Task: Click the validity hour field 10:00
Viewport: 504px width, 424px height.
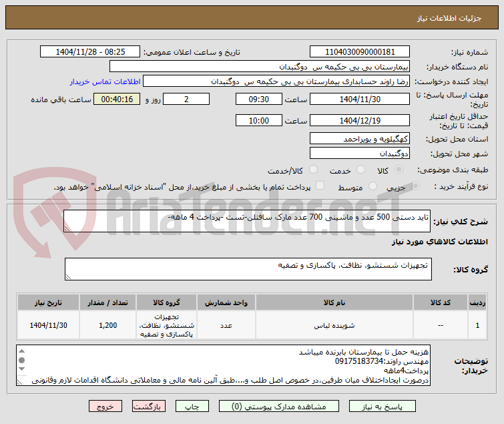Action: (259, 120)
